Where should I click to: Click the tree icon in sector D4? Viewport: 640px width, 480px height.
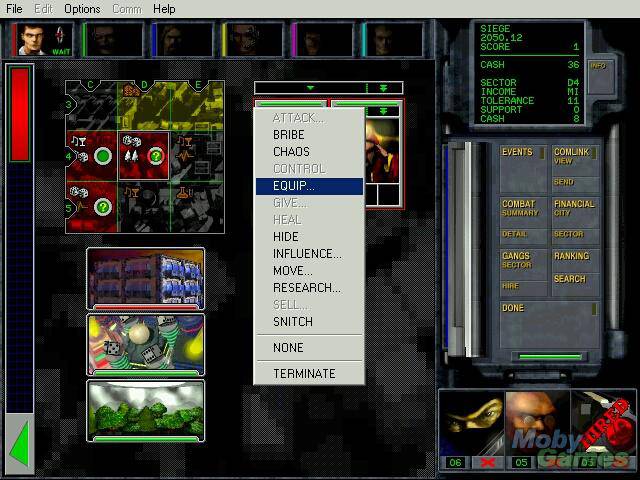coord(131,156)
